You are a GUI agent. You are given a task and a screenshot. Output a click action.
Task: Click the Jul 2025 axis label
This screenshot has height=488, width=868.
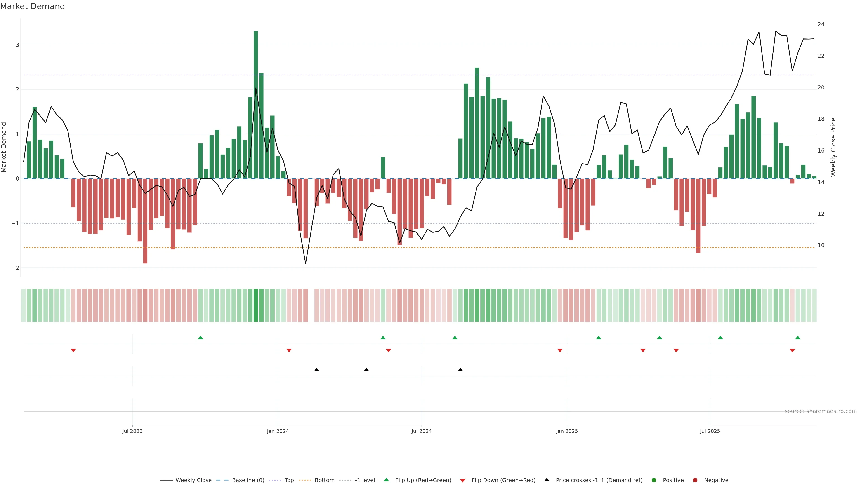click(710, 431)
